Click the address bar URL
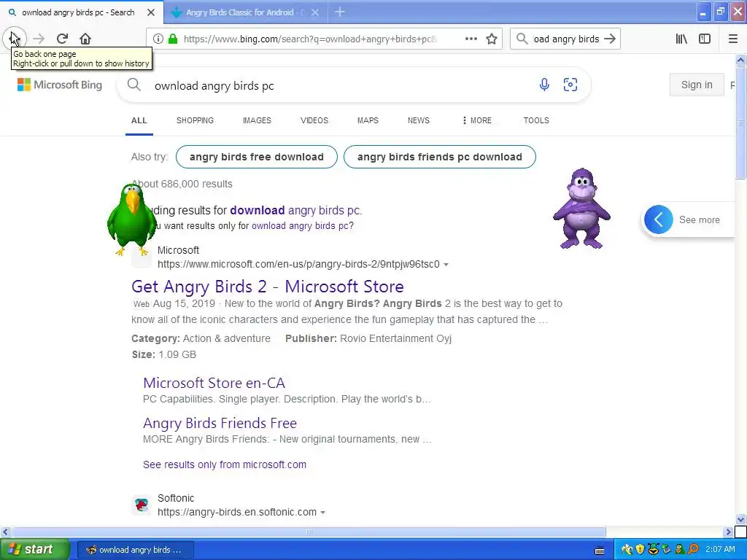 click(x=309, y=39)
